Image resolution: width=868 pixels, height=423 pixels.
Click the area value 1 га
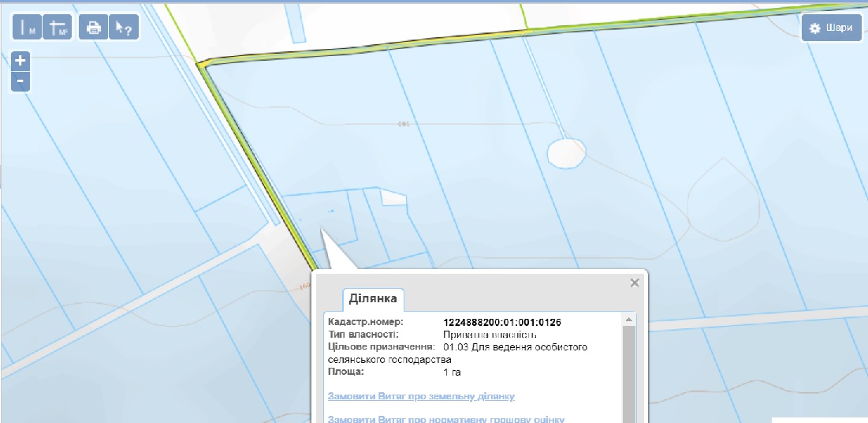(452, 371)
